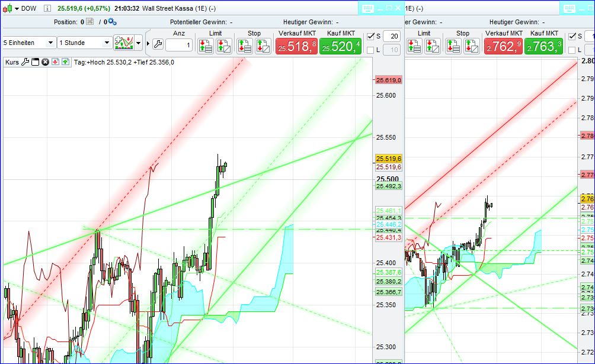Click the keyboard icon in the title bar
The width and height of the screenshot is (595, 364).
(x=368, y=8)
